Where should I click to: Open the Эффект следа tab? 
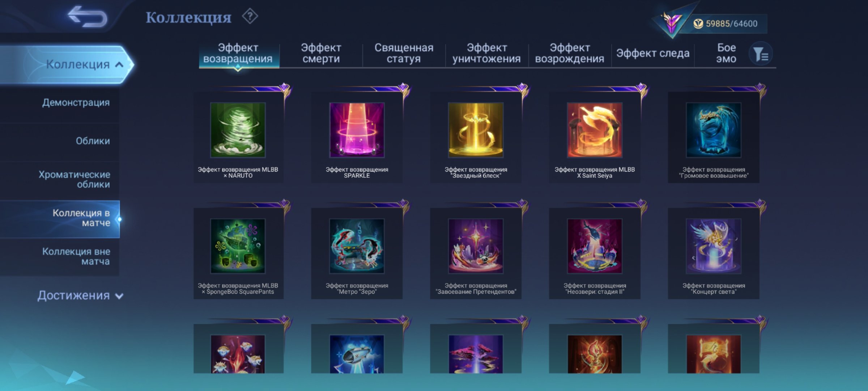point(653,53)
